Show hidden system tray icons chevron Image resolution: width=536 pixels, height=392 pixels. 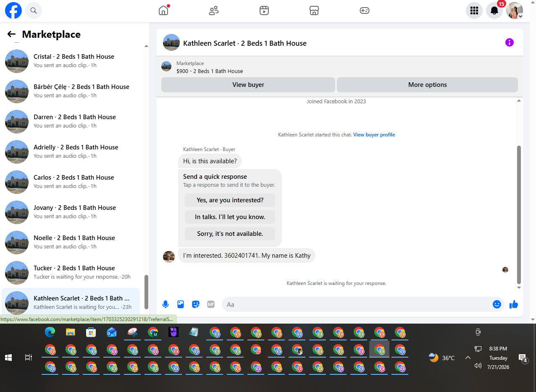(x=468, y=358)
